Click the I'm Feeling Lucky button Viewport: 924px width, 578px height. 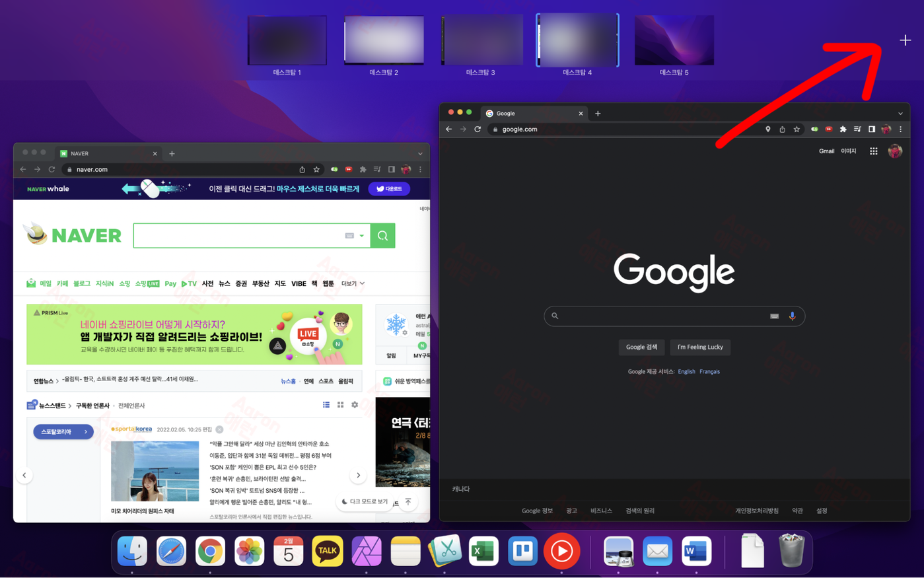pyautogui.click(x=700, y=347)
